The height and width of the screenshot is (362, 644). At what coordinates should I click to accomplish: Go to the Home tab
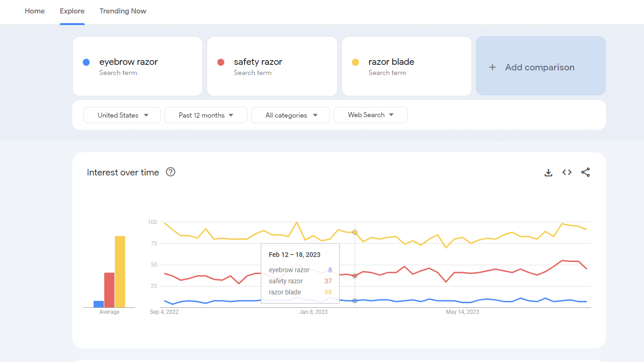tap(35, 11)
